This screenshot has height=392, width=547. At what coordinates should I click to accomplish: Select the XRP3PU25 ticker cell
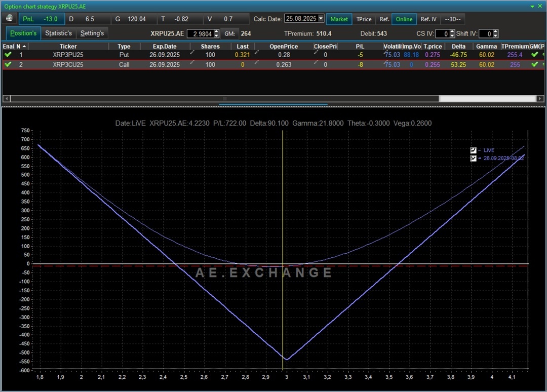point(68,55)
